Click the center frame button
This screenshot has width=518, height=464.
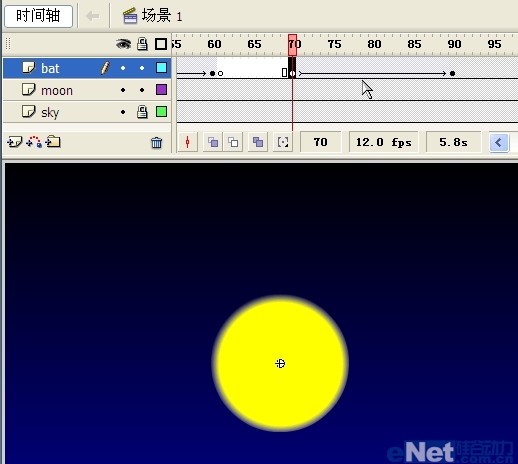click(188, 142)
